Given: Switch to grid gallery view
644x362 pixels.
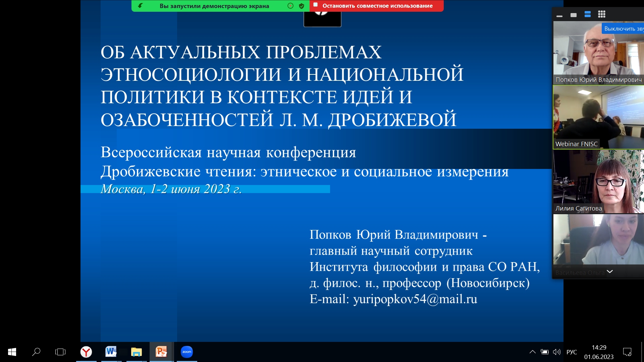Looking at the screenshot, I should point(601,14).
